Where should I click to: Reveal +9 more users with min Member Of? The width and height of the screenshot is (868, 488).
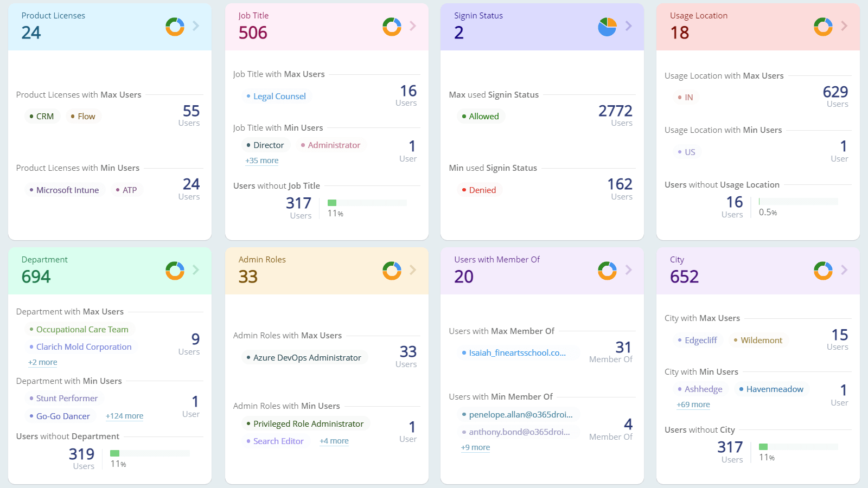click(475, 447)
